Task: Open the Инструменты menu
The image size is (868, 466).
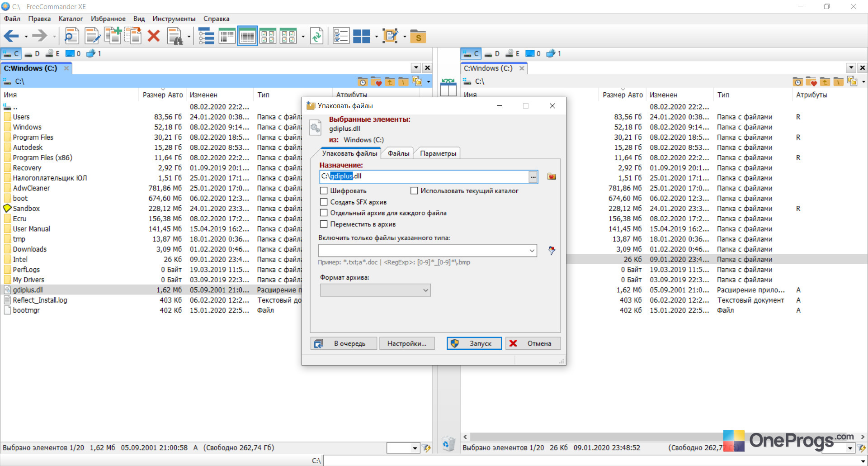Action: click(x=174, y=19)
